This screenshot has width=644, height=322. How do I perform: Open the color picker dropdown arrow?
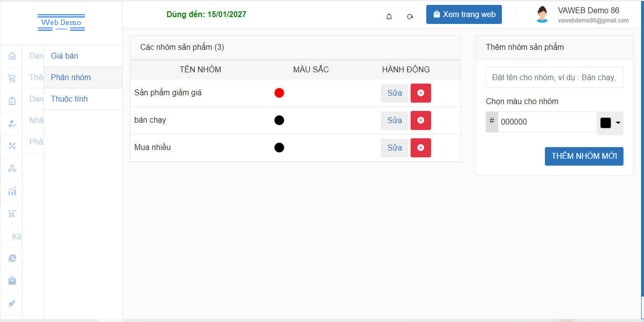coord(618,123)
